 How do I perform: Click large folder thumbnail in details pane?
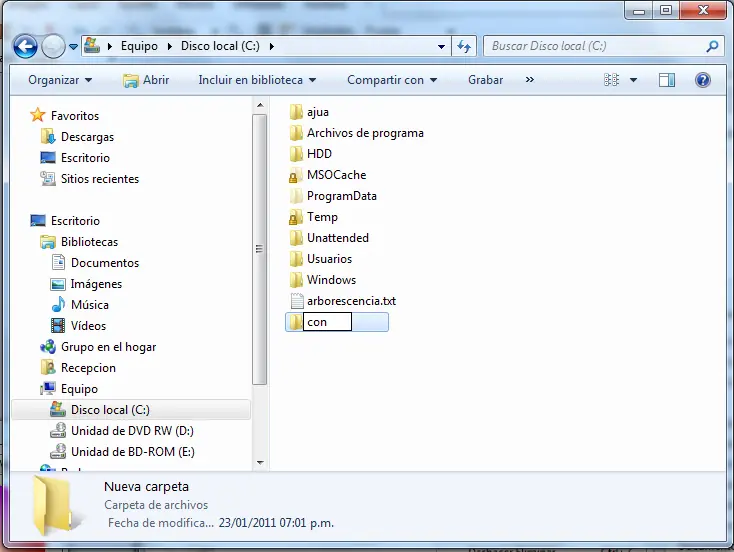pos(55,506)
